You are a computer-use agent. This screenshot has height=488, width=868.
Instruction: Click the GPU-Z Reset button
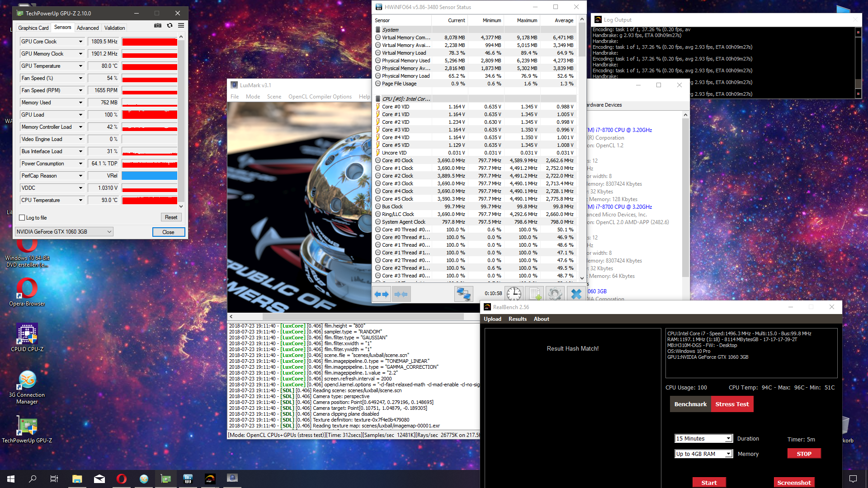click(171, 217)
